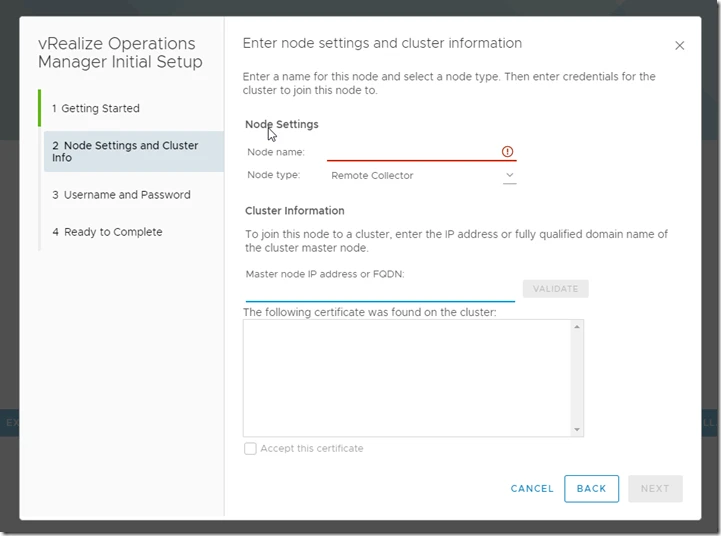Click the Node name error indicator icon

(507, 151)
